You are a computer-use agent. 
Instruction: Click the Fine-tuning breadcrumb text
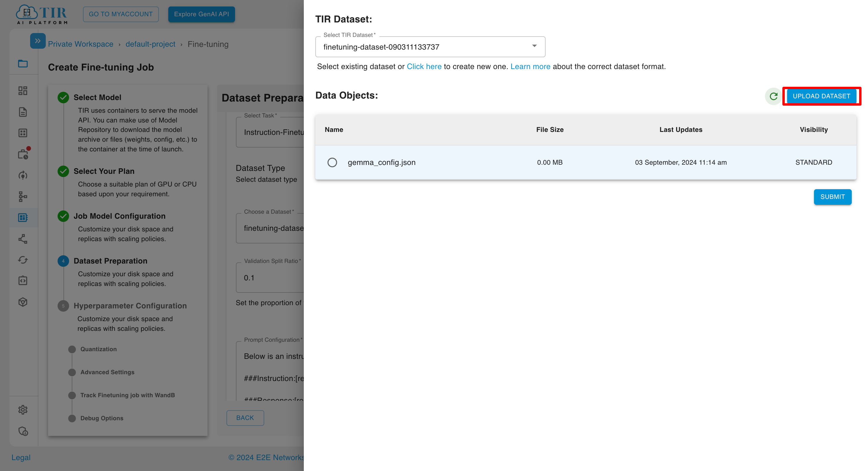click(x=208, y=44)
